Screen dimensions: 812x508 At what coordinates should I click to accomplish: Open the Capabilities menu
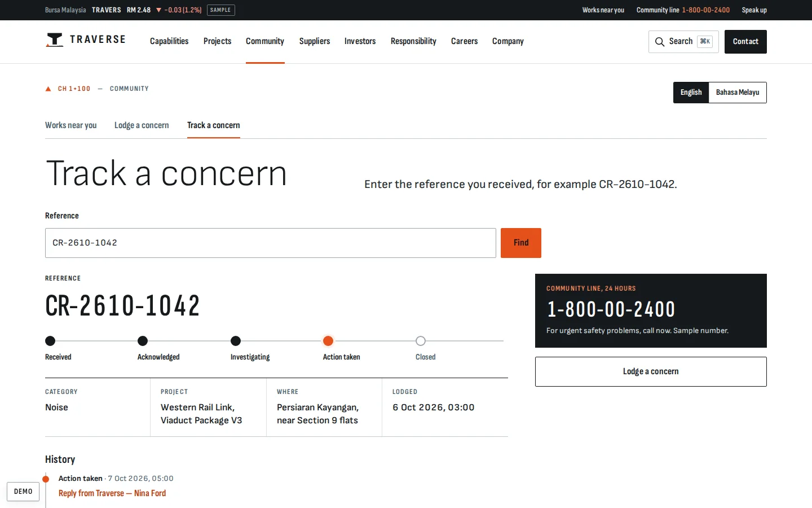[169, 41]
